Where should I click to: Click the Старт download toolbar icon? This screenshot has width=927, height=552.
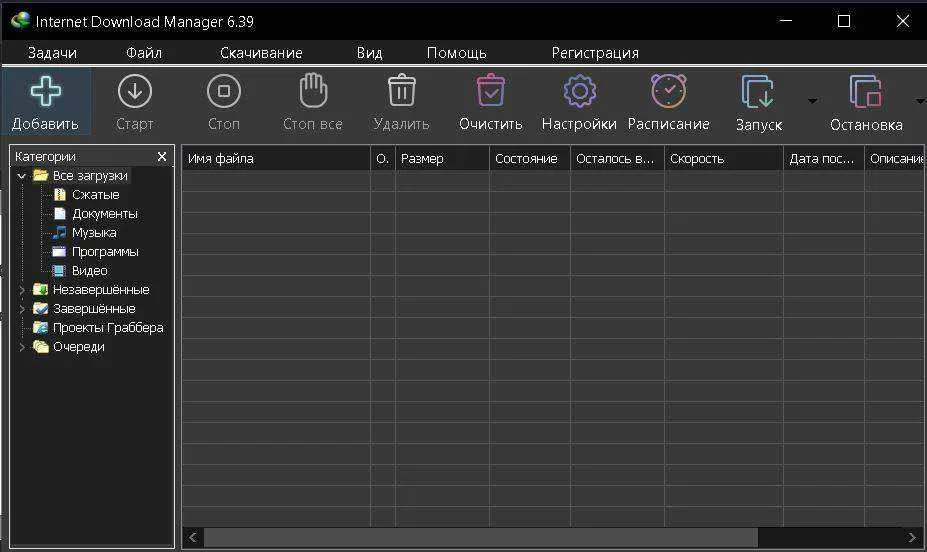(x=135, y=92)
